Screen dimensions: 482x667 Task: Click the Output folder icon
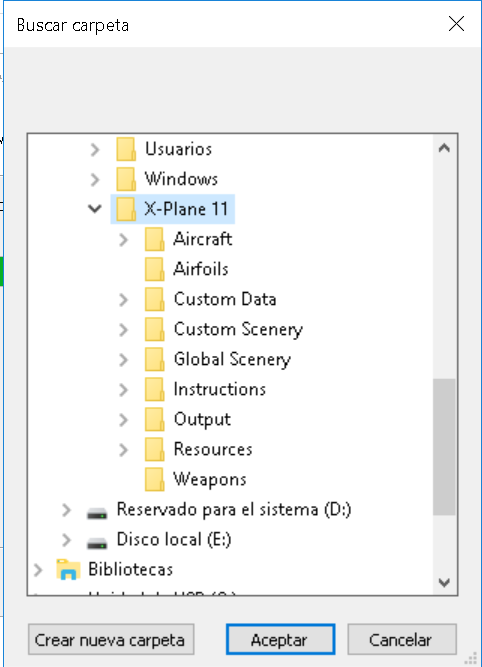pos(154,419)
